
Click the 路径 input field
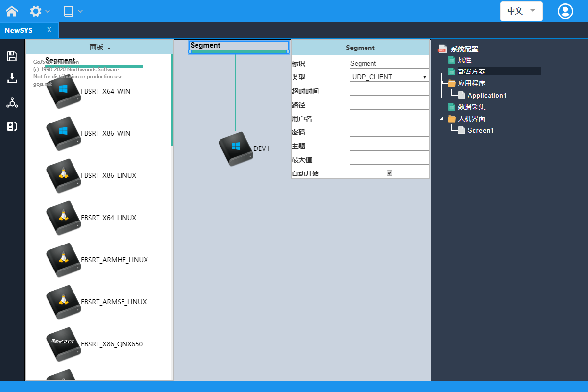[x=390, y=104]
